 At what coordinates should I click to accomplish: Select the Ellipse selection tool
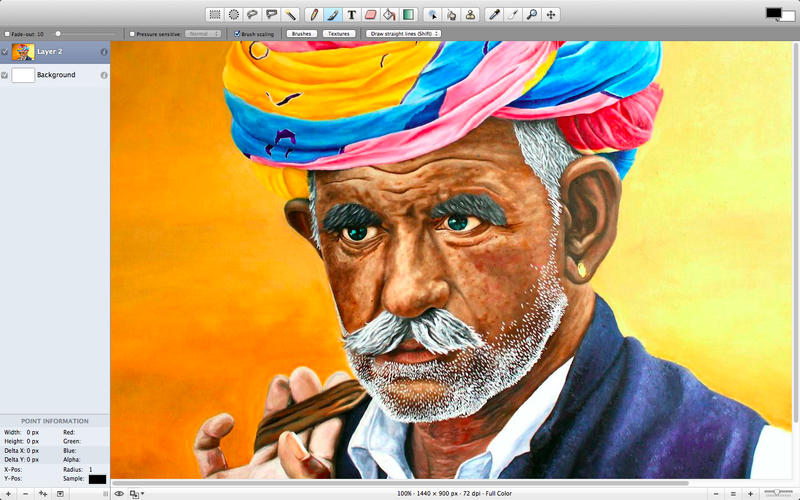[x=234, y=15]
